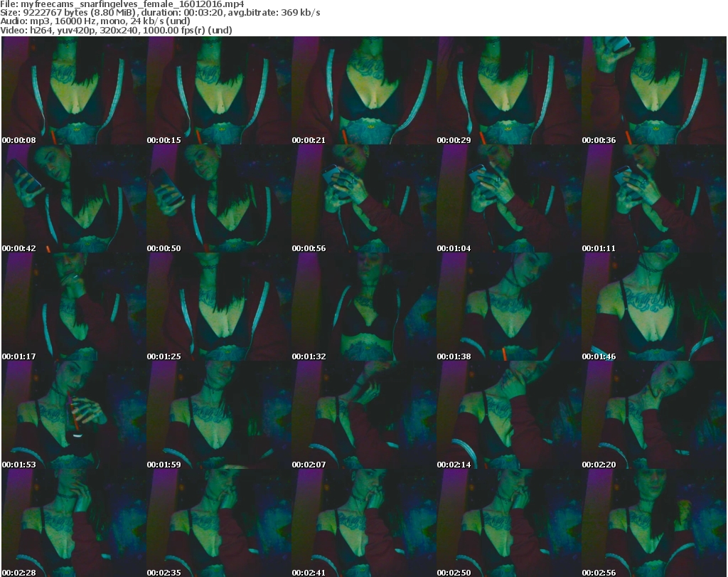
Task: Pick the last frame stamped 00:02:56
Action: (x=654, y=523)
